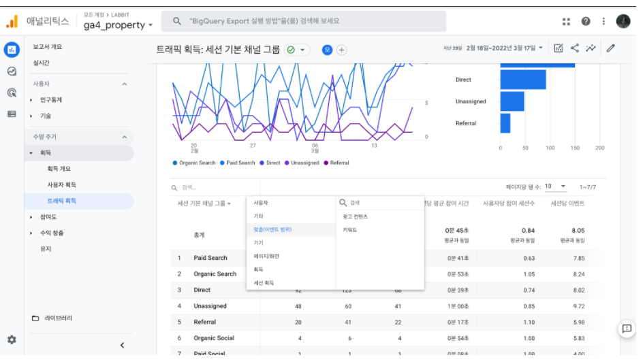Select 맞춤(이벤트 범위) in dimension menu
This screenshot has height=364, width=643.
[291, 229]
